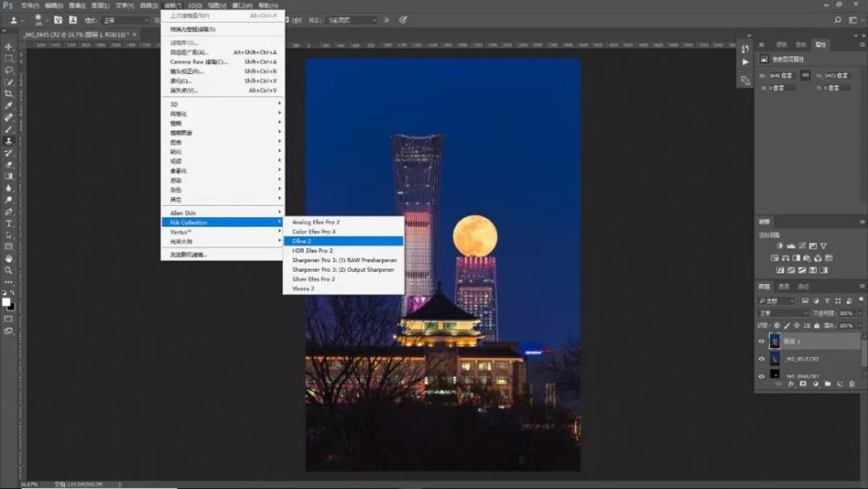The width and height of the screenshot is (868, 489).
Task: Add a Brightness/Contrast adjustment icon
Action: click(x=779, y=246)
